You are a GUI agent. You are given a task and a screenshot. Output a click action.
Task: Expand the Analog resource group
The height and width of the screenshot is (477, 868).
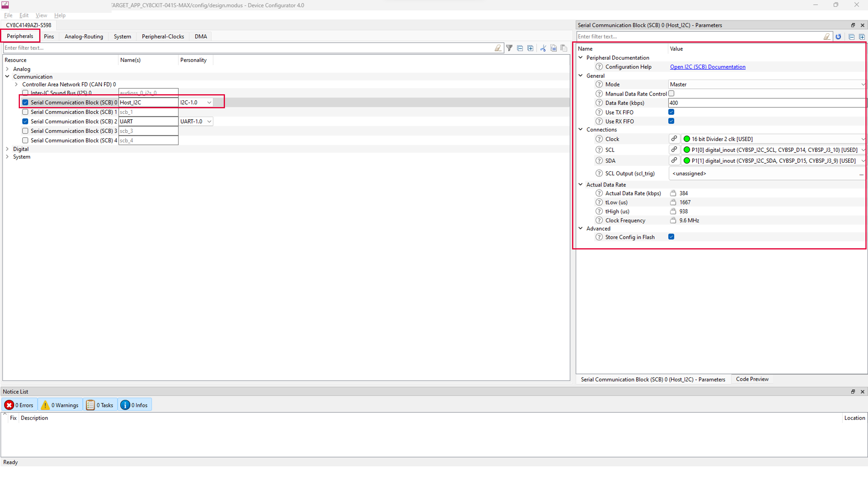click(7, 69)
